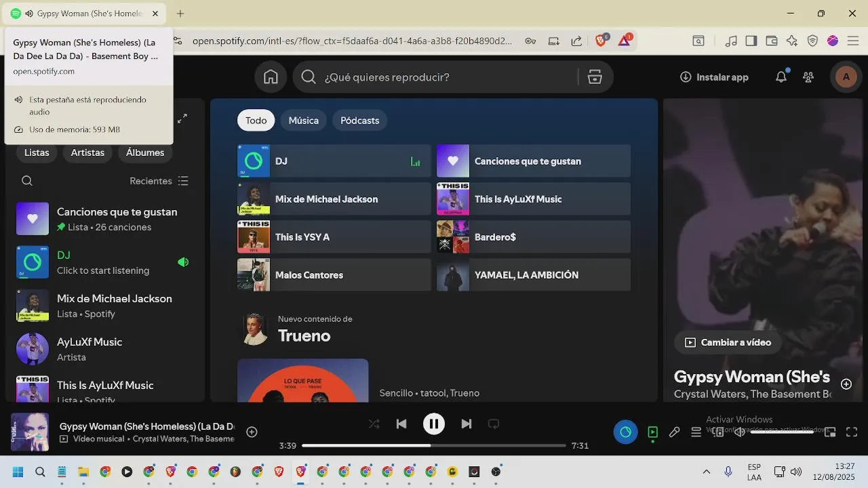The height and width of the screenshot is (488, 868).
Task: Toggle the Now Playing view button
Action: (x=652, y=432)
